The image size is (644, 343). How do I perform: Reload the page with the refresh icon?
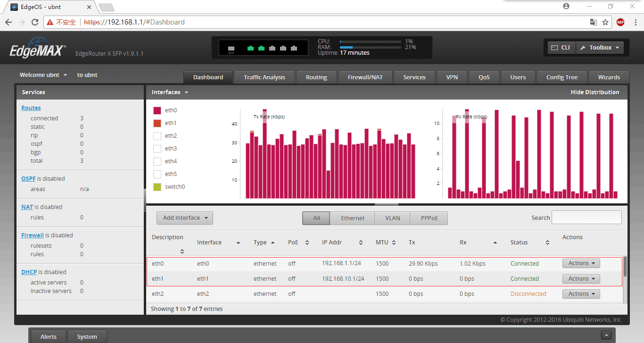(35, 22)
